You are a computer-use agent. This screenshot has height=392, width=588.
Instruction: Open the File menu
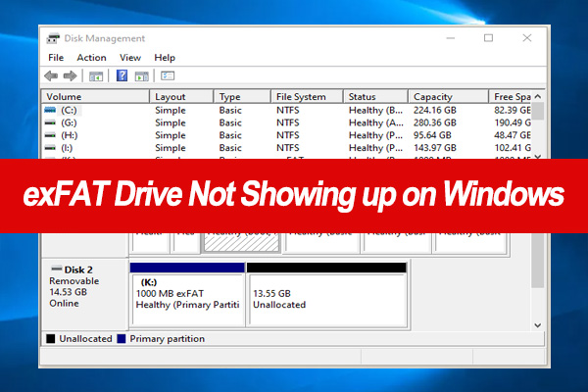(x=56, y=58)
